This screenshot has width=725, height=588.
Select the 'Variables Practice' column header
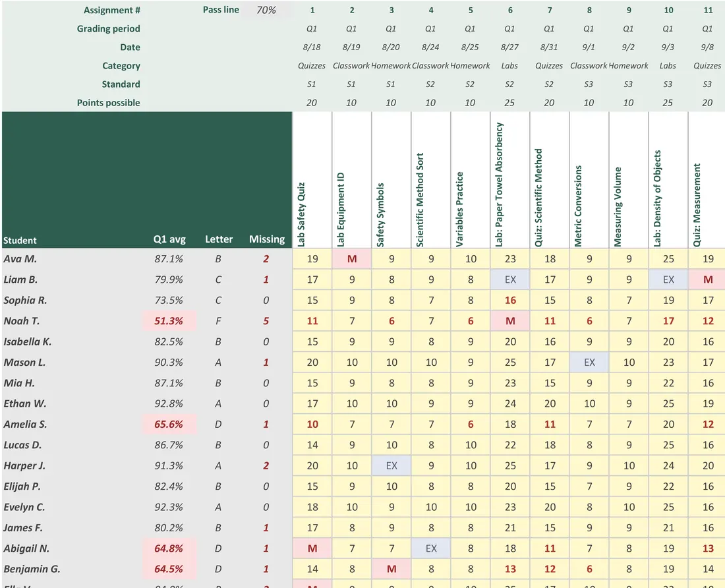(x=470, y=180)
